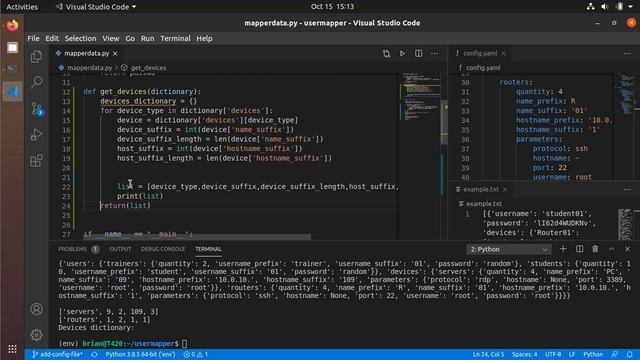Open the Go menu

[130, 38]
